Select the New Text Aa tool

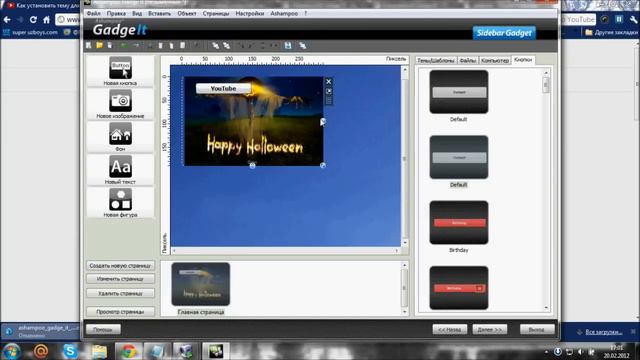120,170
